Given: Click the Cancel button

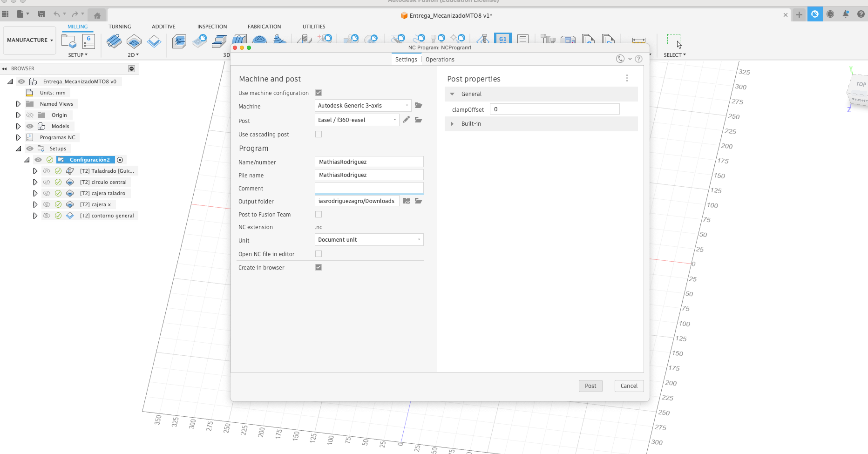Looking at the screenshot, I should pos(629,386).
